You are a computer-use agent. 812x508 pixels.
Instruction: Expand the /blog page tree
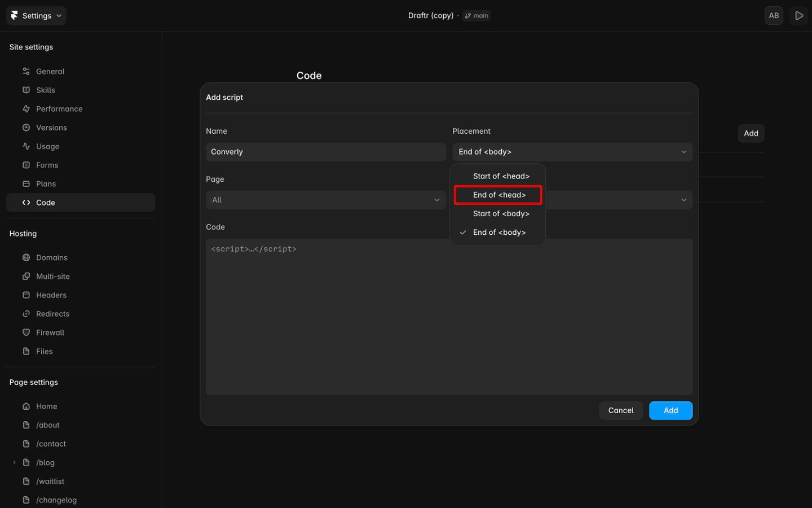(14, 462)
